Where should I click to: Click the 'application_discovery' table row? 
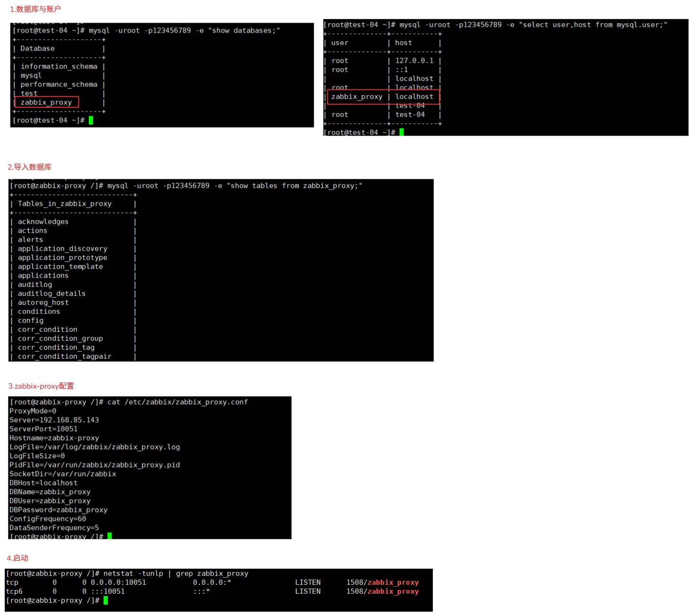pos(62,249)
